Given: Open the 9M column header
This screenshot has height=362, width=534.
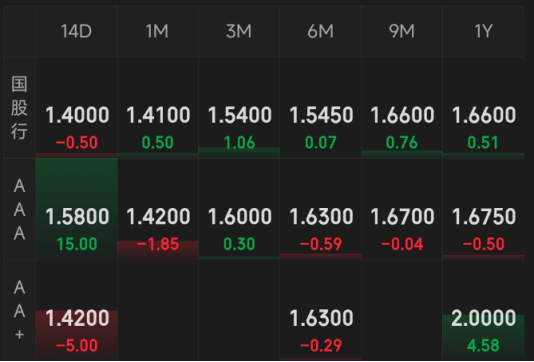Looking at the screenshot, I should (x=402, y=31).
